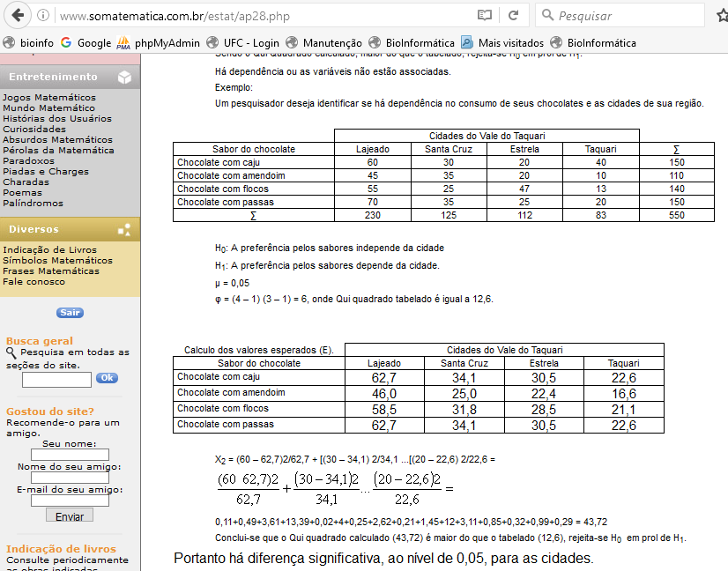Focus the Seu nome input field
The image size is (728, 571).
[x=70, y=455]
